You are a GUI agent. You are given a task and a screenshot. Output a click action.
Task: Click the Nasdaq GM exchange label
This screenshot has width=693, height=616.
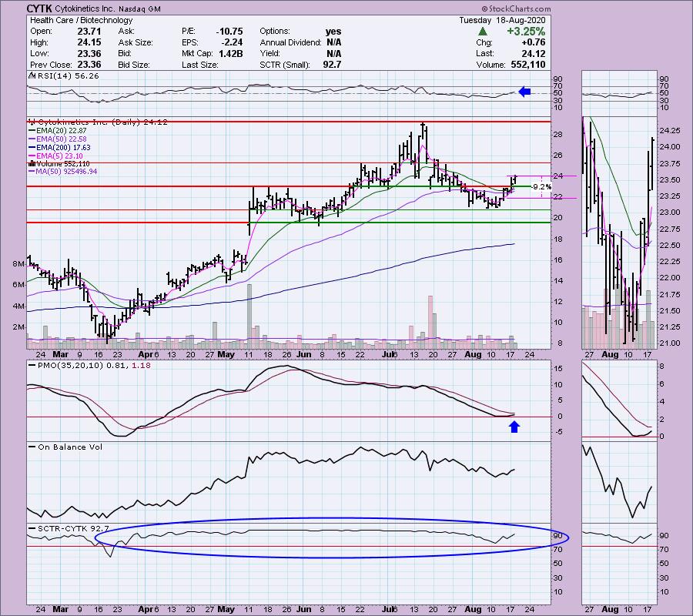139,8
